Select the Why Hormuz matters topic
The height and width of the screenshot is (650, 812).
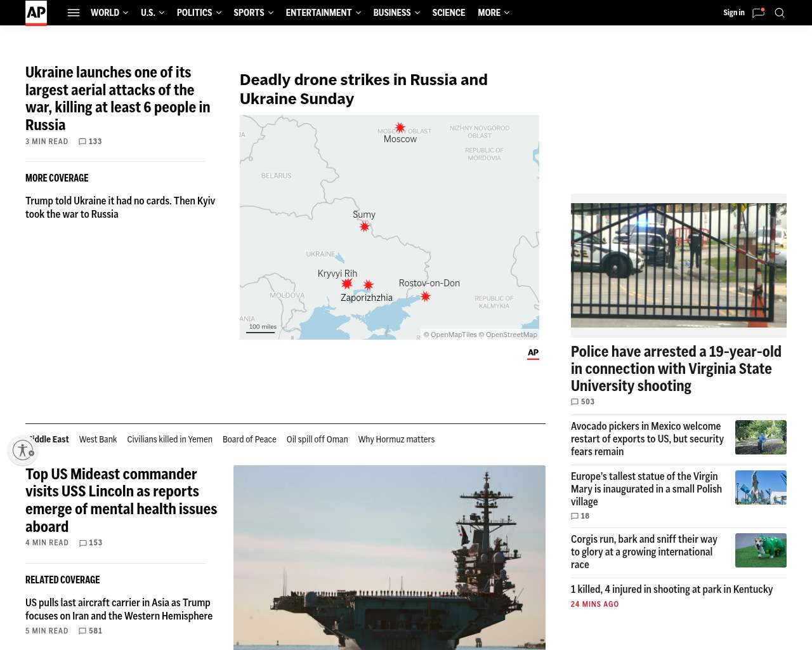[396, 439]
